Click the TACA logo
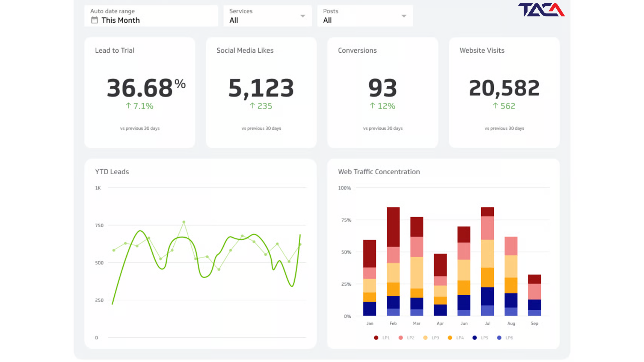The image size is (644, 362). 541,10
